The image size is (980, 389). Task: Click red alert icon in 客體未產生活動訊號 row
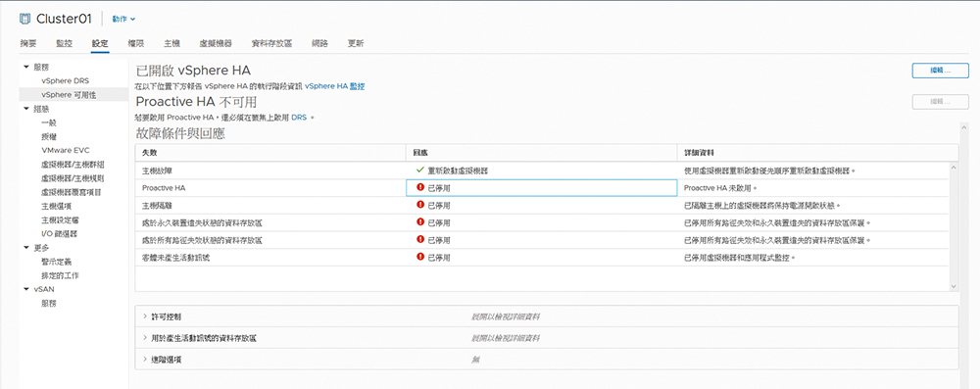(x=420, y=258)
